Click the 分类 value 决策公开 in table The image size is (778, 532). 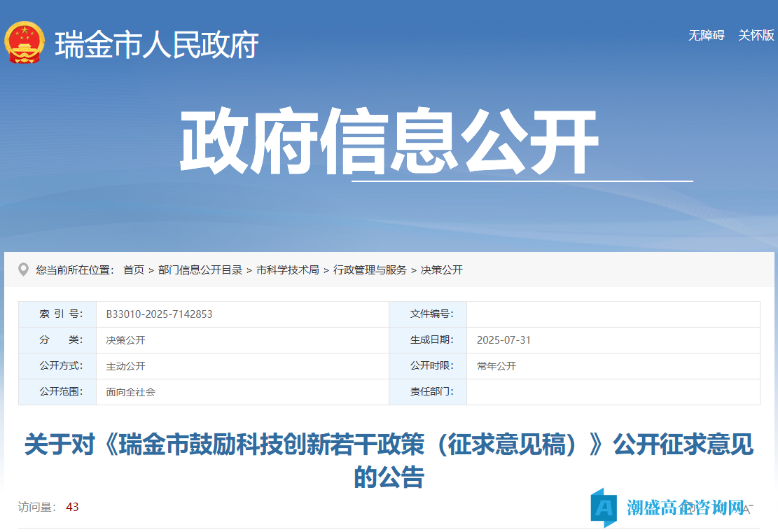click(x=125, y=340)
